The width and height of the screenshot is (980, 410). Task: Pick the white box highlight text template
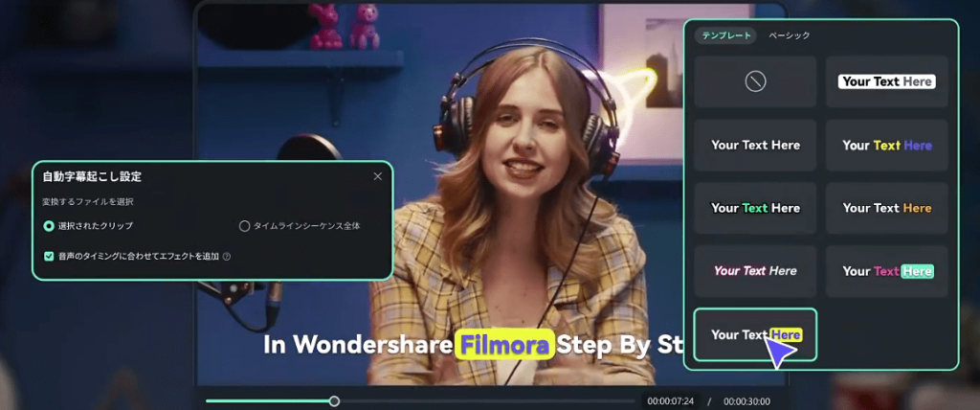887,81
